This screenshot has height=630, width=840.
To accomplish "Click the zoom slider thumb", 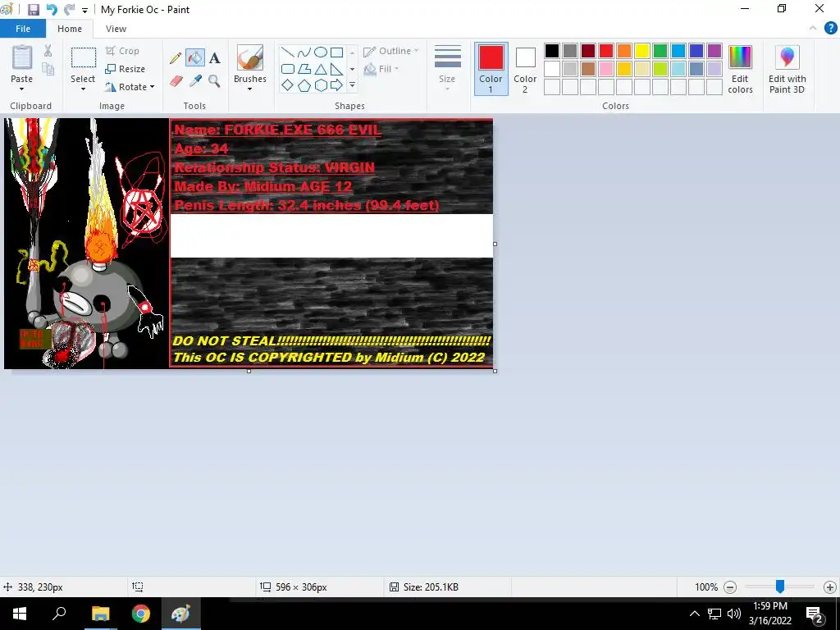I will (x=780, y=587).
